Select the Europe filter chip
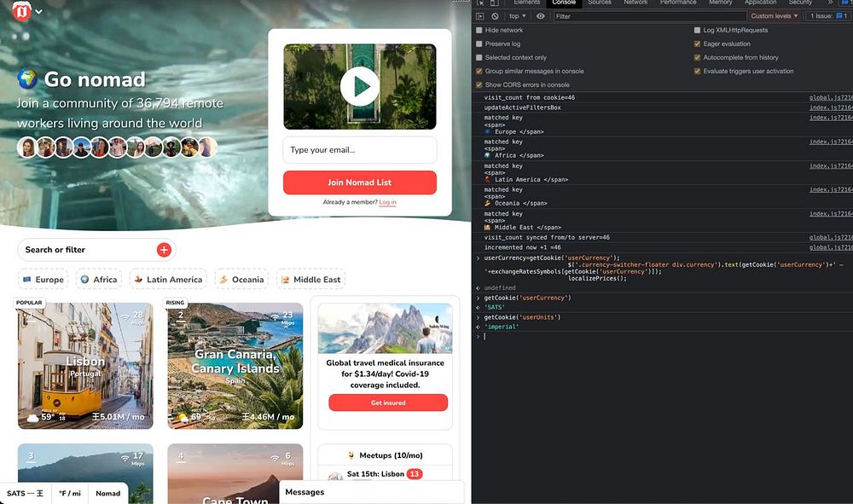853x504 pixels. (x=43, y=280)
